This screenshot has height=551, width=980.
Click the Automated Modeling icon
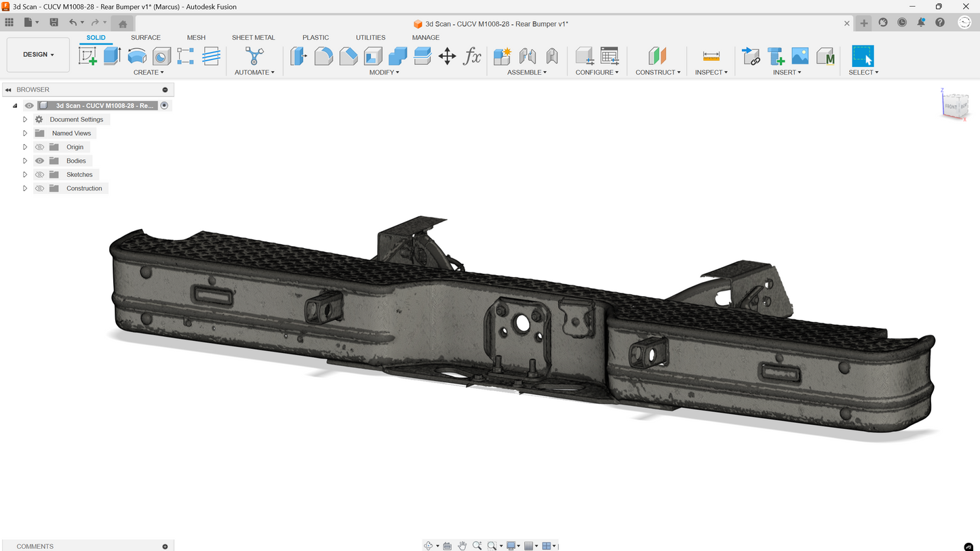pyautogui.click(x=254, y=56)
